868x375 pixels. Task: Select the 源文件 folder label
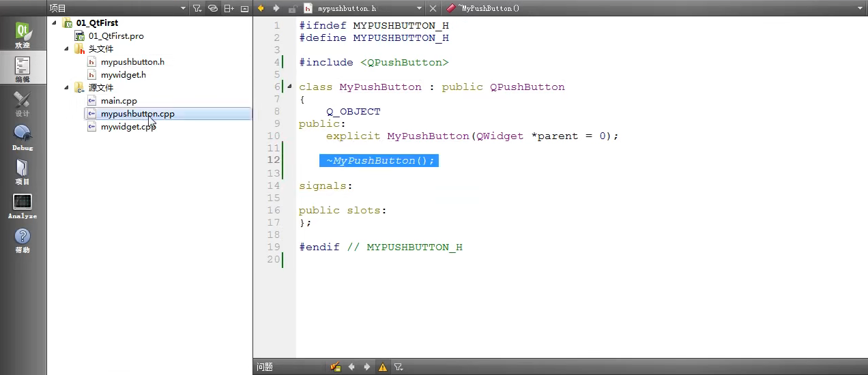click(101, 87)
